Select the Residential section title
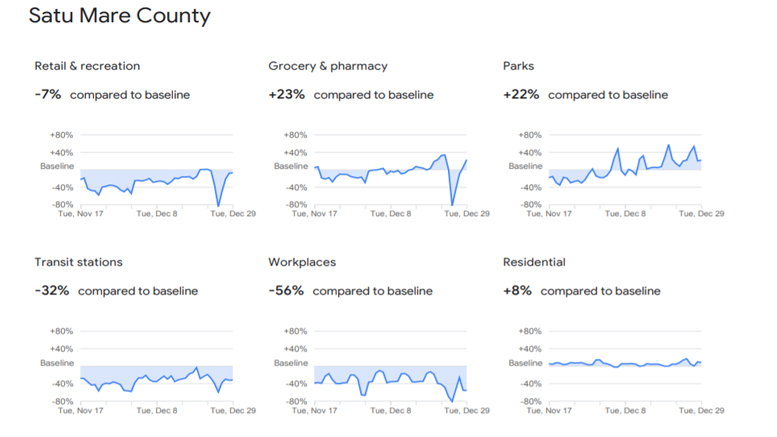 click(x=534, y=262)
